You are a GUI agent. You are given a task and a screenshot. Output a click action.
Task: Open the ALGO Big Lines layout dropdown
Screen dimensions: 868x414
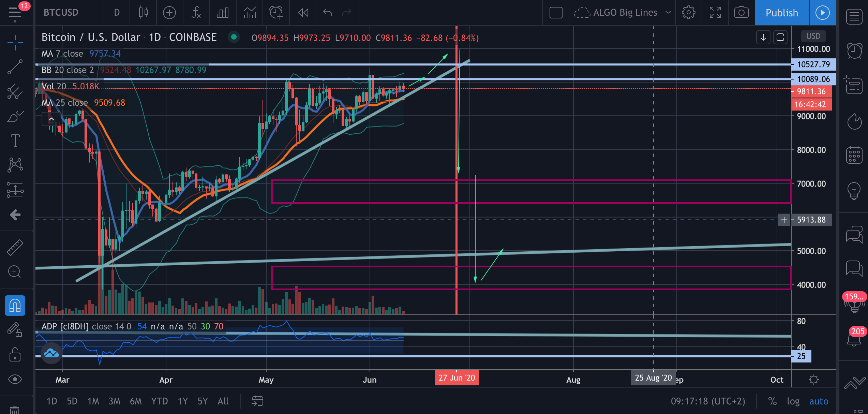(623, 13)
